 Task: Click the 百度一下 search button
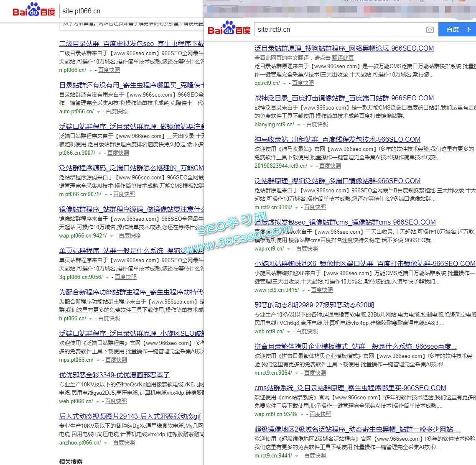[x=457, y=29]
